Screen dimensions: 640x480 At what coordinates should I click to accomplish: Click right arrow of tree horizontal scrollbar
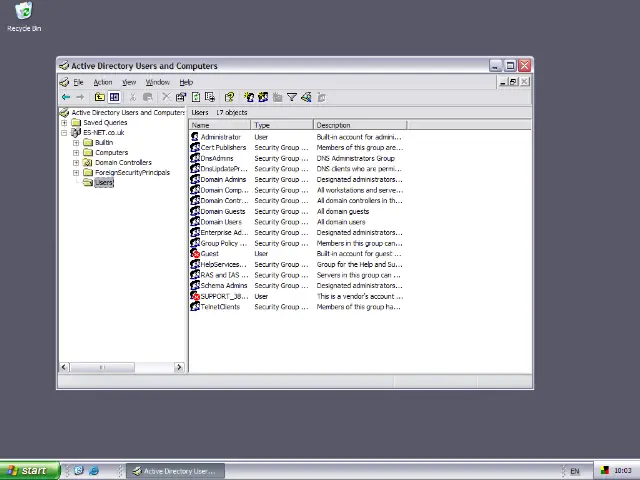[x=179, y=367]
